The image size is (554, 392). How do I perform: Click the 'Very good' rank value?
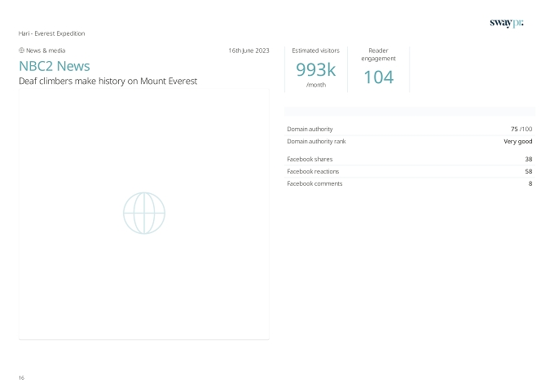coord(518,141)
